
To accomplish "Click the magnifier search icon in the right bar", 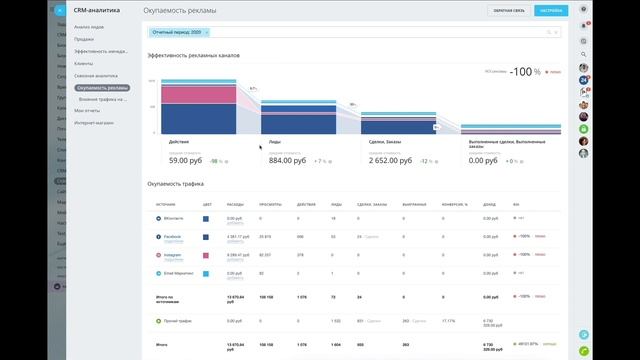I will (583, 54).
